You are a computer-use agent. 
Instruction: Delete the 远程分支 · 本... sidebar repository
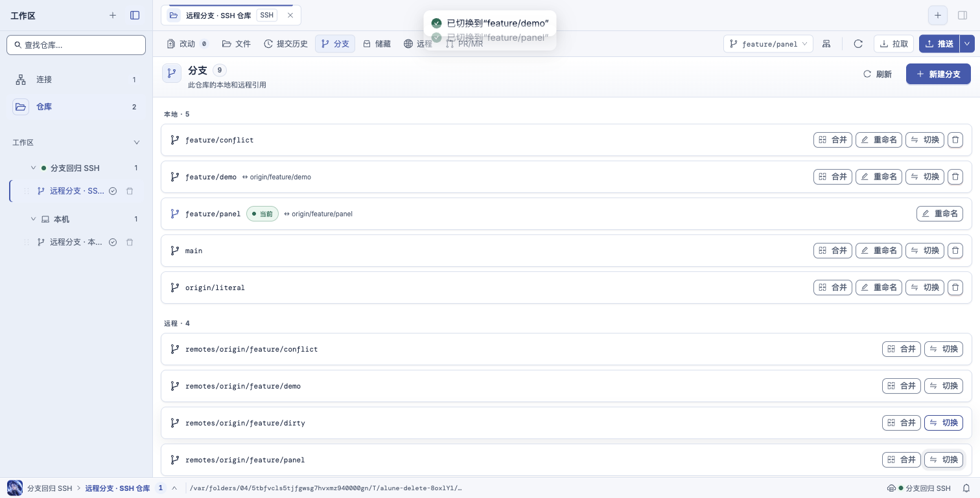130,242
